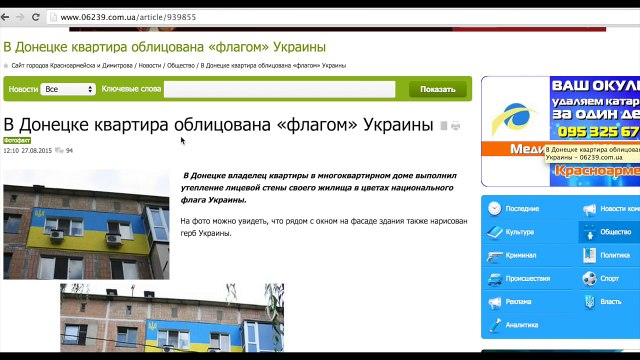Click the Фотофакт green tag
Image resolution: width=640 pixels, height=360 pixels.
coord(17,140)
